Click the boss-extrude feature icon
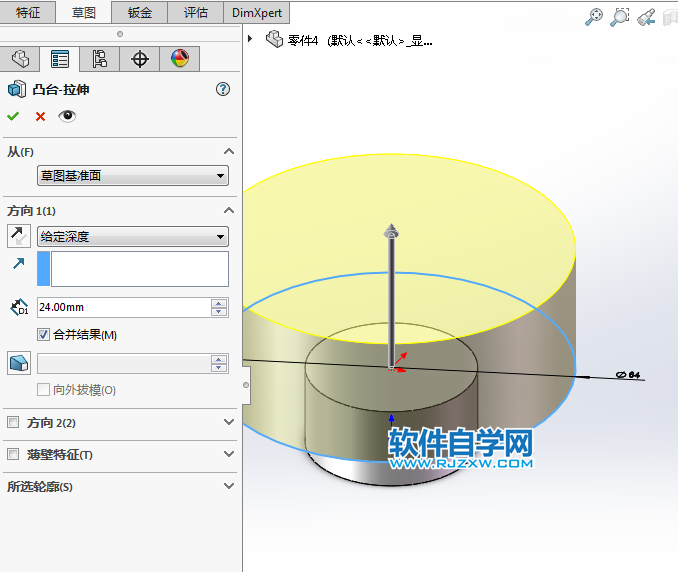This screenshot has width=678, height=572. (x=17, y=89)
